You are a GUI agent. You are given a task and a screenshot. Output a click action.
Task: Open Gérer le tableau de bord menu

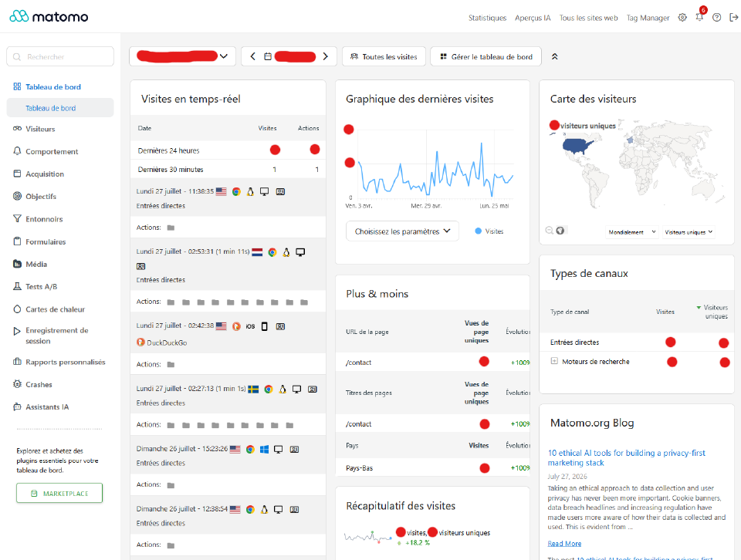[486, 56]
